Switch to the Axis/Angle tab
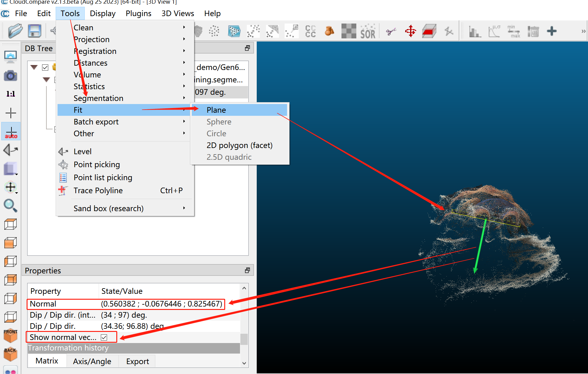The image size is (588, 374). point(92,361)
